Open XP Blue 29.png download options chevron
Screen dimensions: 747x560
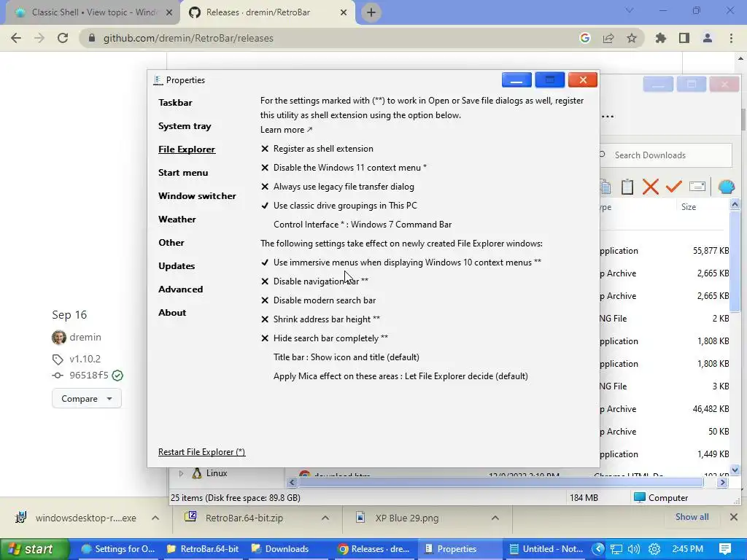click(x=495, y=518)
